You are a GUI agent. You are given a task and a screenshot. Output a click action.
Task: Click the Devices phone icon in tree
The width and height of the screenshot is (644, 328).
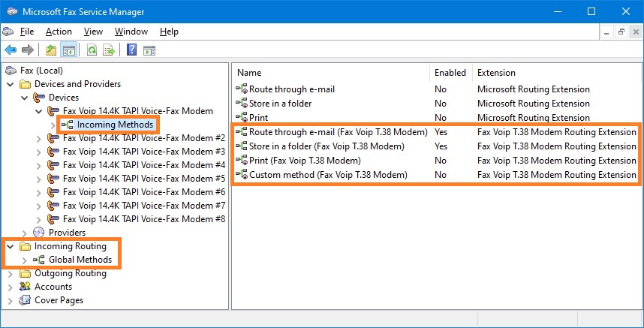pyautogui.click(x=40, y=98)
